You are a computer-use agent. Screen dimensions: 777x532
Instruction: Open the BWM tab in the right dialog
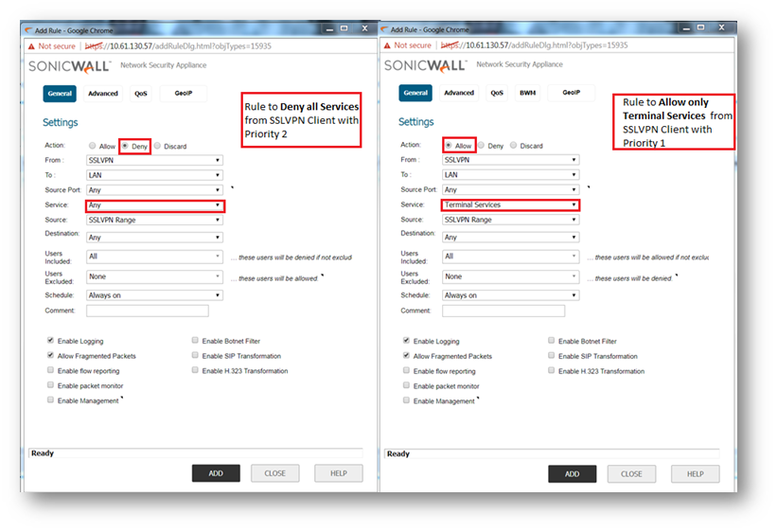(x=527, y=94)
